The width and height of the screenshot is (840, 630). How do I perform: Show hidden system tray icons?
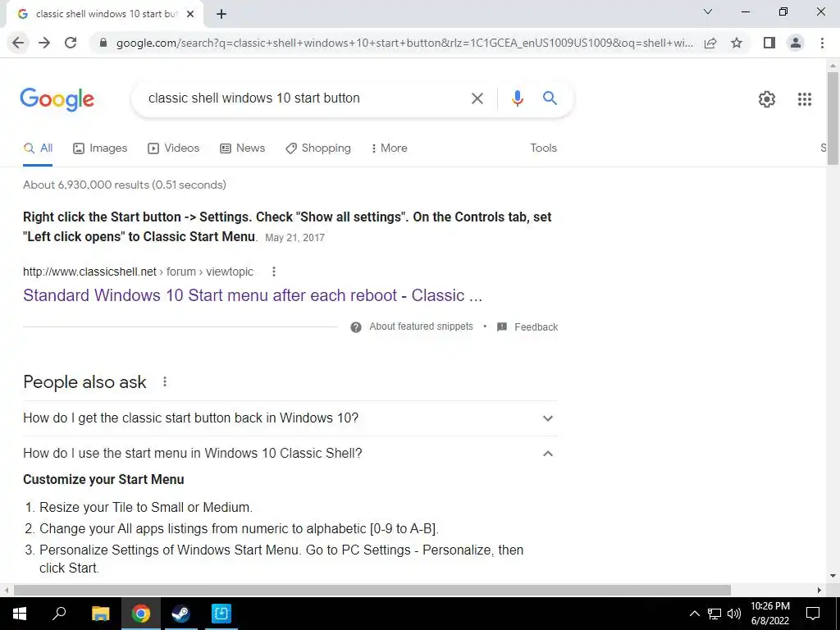pos(694,614)
